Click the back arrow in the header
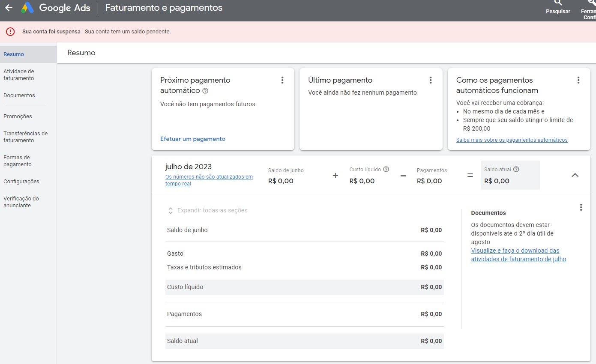Screen dimensions: 596x364 click(x=9, y=8)
